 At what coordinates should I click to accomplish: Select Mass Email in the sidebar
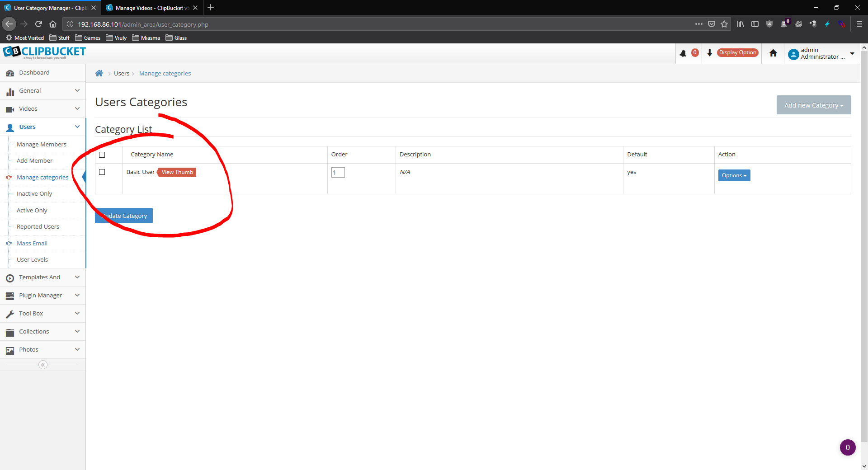click(x=31, y=243)
